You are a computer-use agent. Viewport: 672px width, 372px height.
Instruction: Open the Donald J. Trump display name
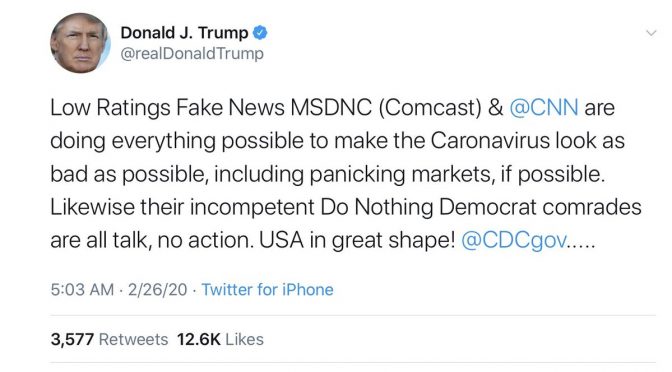click(x=184, y=33)
